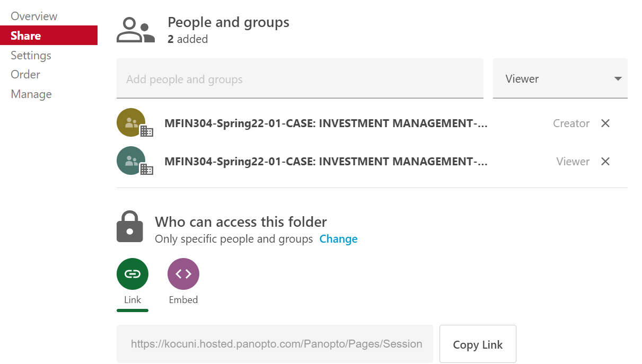Click the Creator group's olive avatar icon

[x=131, y=122]
